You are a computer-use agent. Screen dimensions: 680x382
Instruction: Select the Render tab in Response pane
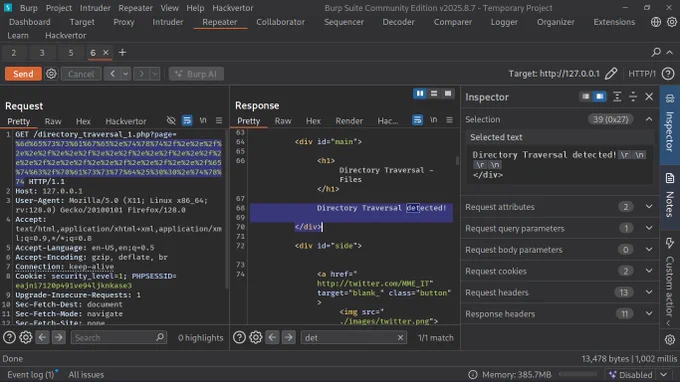(x=349, y=121)
